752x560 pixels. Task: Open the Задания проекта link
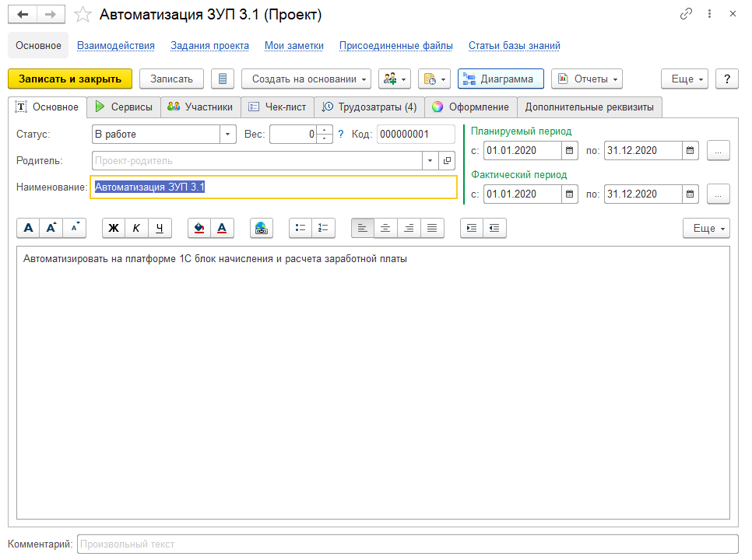tap(209, 46)
